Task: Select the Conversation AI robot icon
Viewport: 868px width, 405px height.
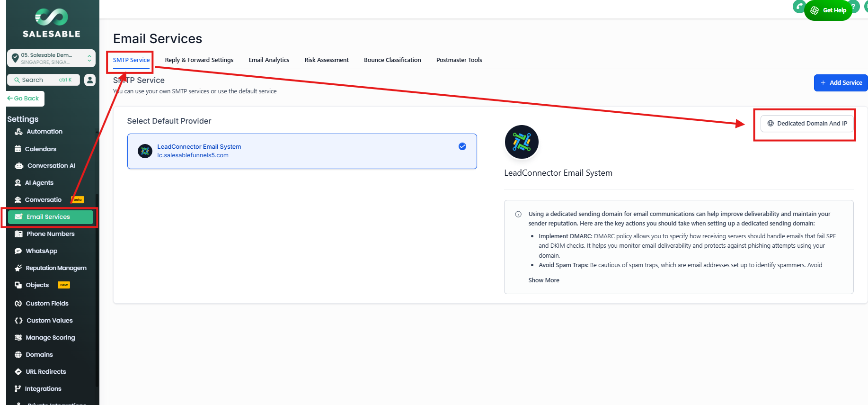Action: (19, 166)
